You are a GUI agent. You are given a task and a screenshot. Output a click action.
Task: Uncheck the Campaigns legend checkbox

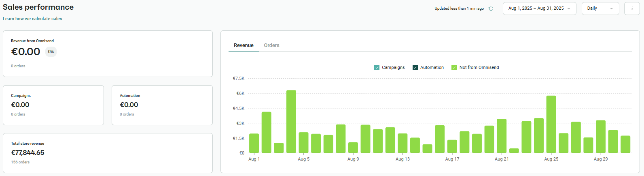tap(377, 68)
